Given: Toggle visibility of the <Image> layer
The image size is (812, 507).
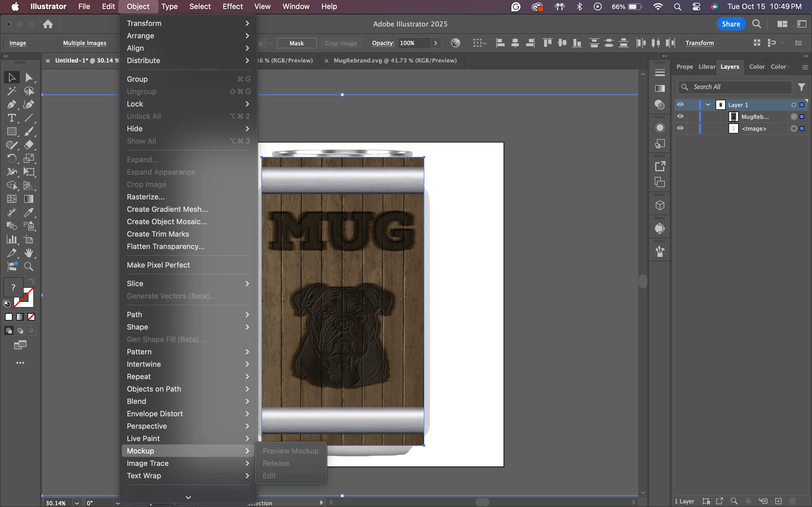Looking at the screenshot, I should pyautogui.click(x=680, y=128).
